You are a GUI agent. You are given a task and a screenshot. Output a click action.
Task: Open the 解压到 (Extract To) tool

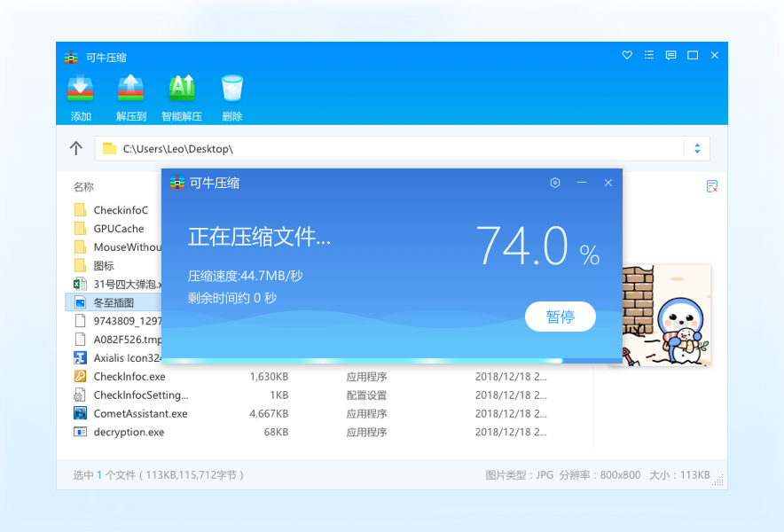130,96
